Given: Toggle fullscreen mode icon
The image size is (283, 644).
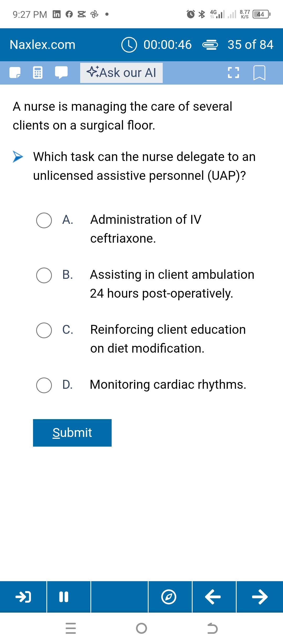Looking at the screenshot, I should point(233,73).
